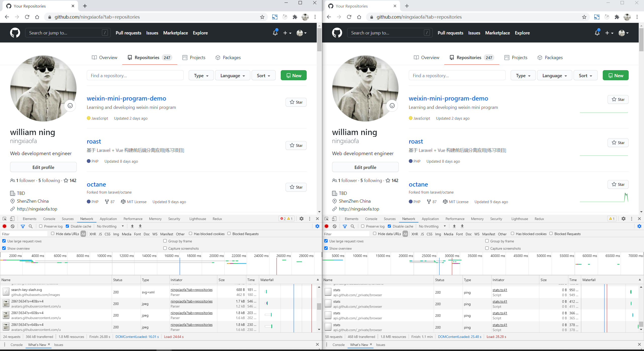
Task: Uncheck Disable cache in left DevTools
Action: [67, 226]
